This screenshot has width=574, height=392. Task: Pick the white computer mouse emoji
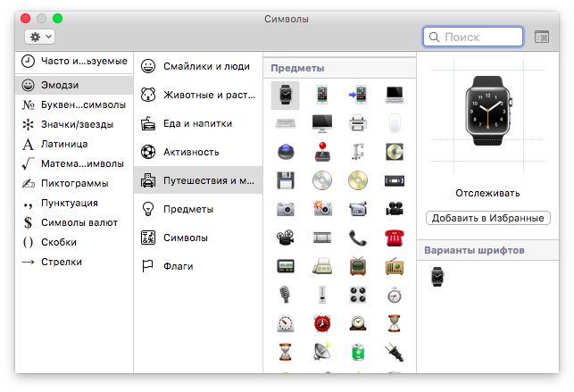tap(395, 123)
